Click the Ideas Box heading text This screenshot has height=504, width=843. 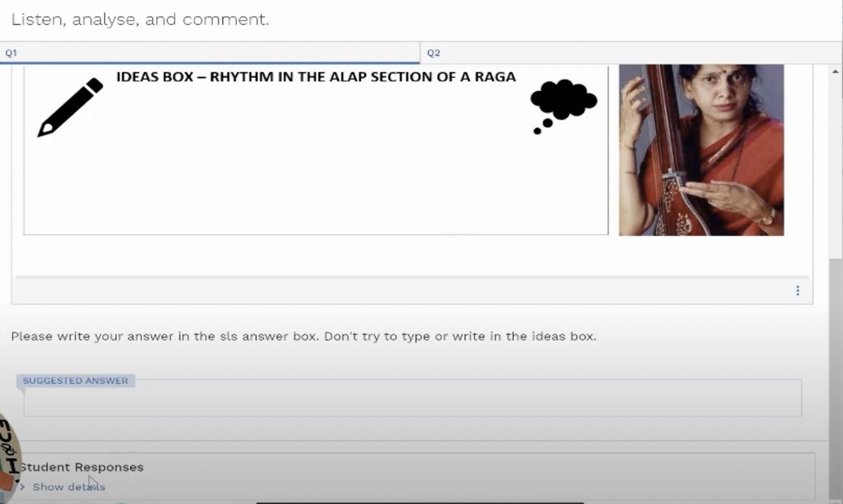(316, 77)
